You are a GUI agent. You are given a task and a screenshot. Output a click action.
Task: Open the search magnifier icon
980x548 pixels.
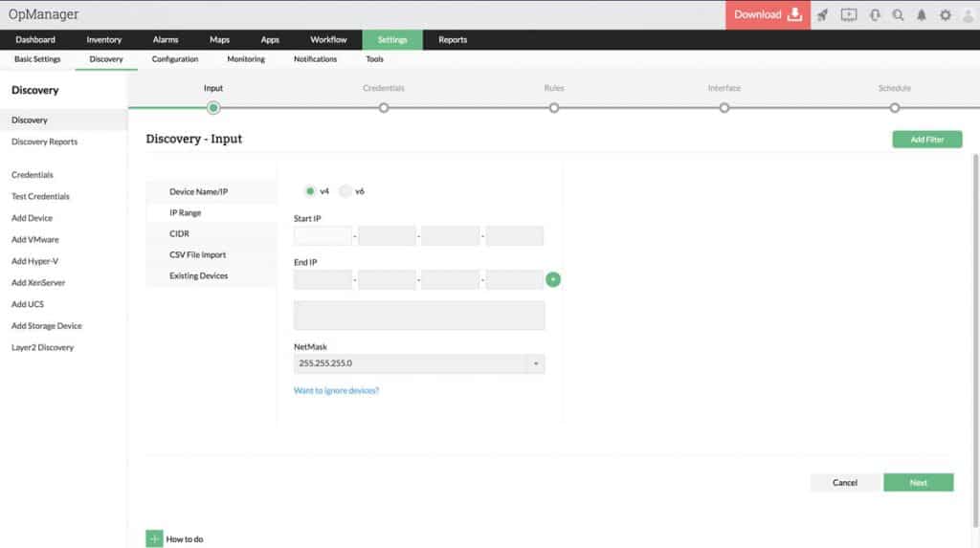[x=898, y=14]
